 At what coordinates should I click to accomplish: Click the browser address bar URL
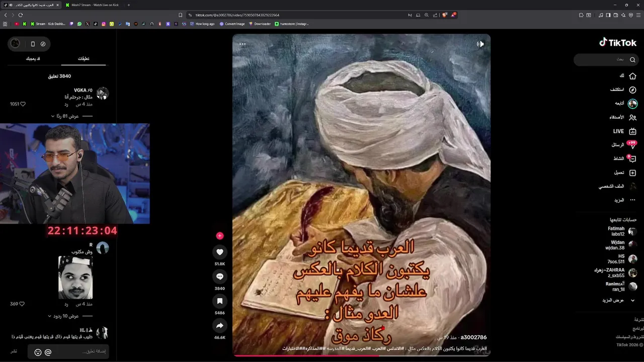pos(237,15)
